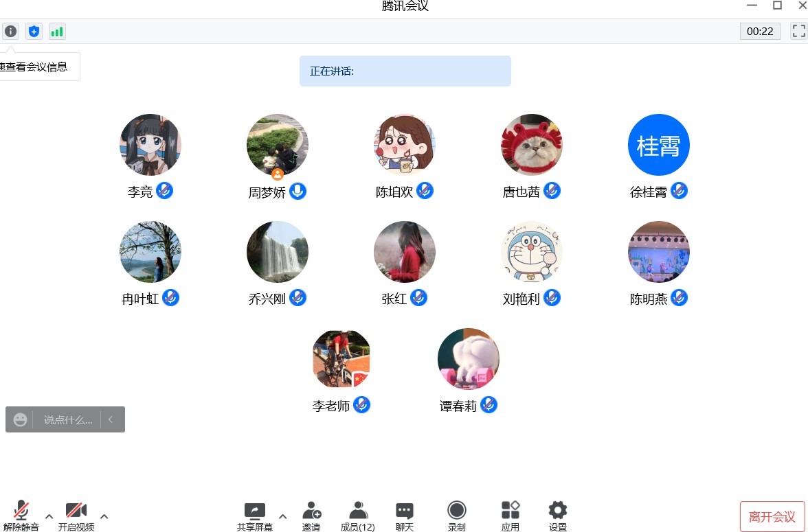Open the Chat (聊天) panel
The height and width of the screenshot is (532, 808).
pyautogui.click(x=405, y=516)
